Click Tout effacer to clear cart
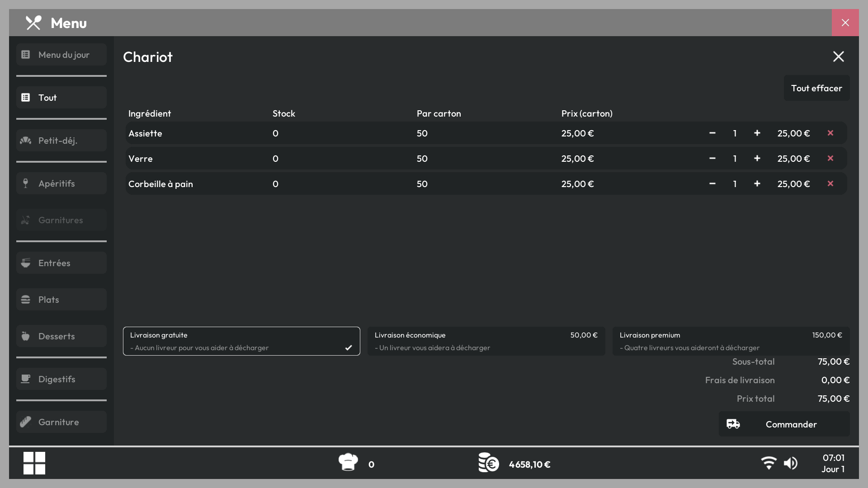This screenshot has width=868, height=488. point(816,88)
